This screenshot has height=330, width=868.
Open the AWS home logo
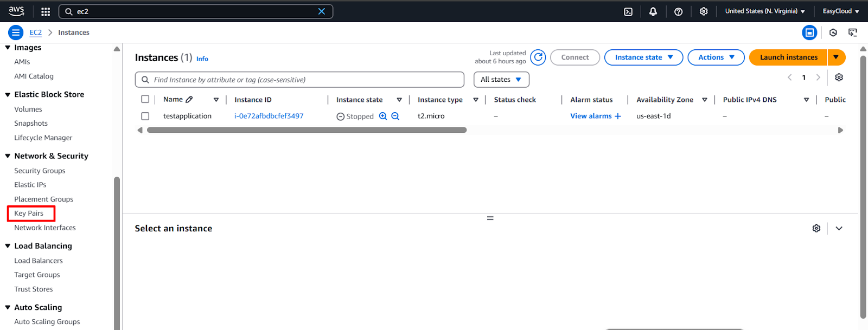pos(16,11)
